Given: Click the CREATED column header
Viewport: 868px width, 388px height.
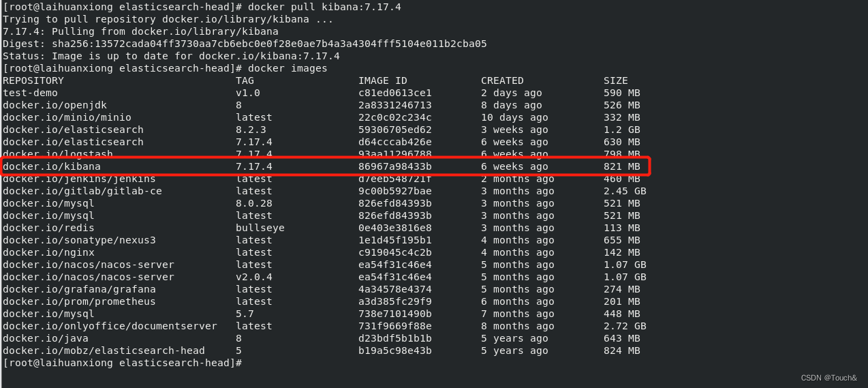Looking at the screenshot, I should pos(502,80).
